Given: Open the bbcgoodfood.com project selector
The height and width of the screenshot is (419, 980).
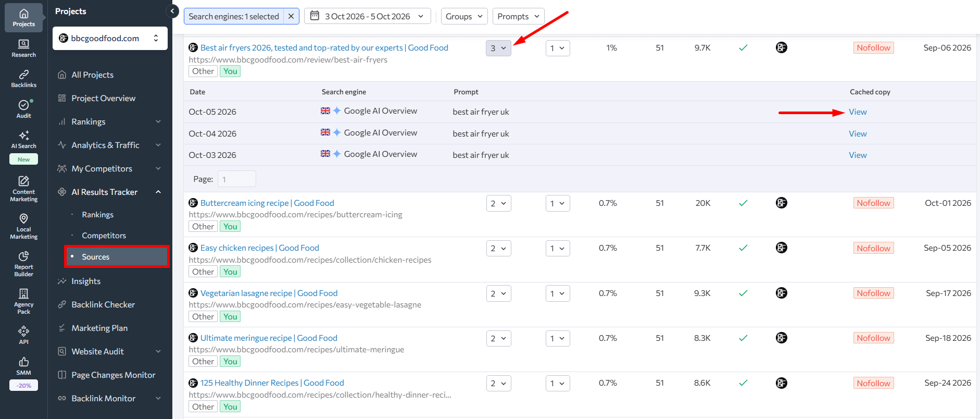Looking at the screenshot, I should (x=110, y=38).
